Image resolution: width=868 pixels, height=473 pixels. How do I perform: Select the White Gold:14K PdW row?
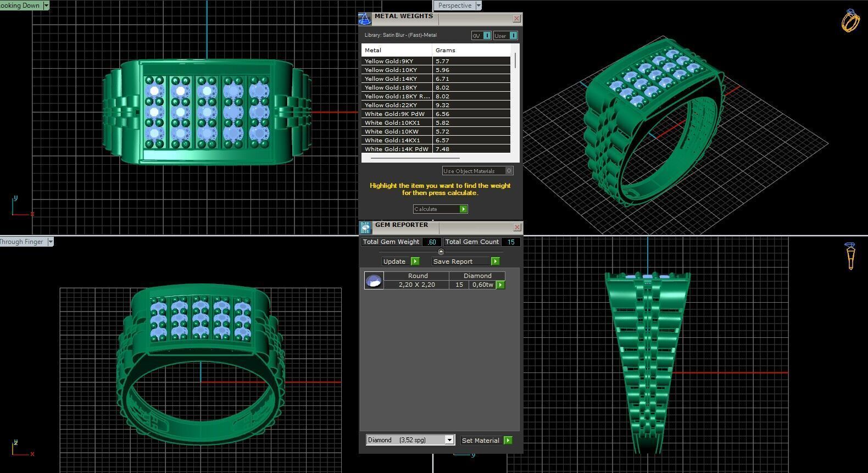(x=436, y=149)
